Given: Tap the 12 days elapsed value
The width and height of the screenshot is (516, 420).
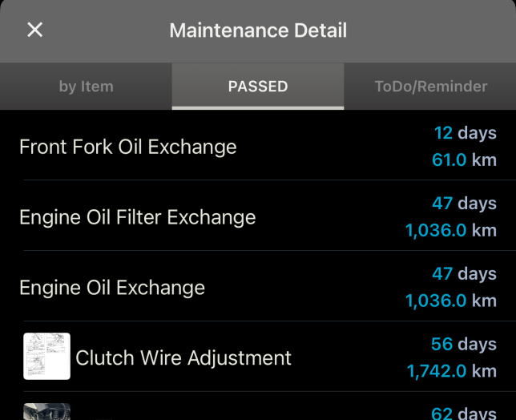Looking at the screenshot, I should pos(465,133).
